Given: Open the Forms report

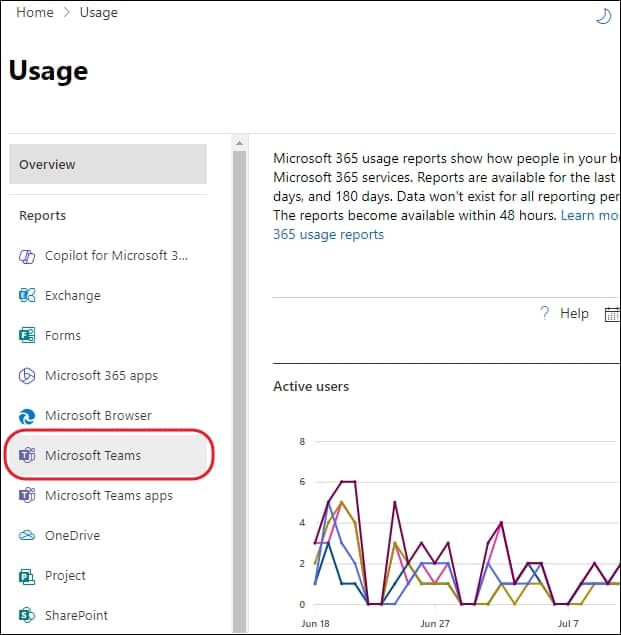Looking at the screenshot, I should click(108, 335).
